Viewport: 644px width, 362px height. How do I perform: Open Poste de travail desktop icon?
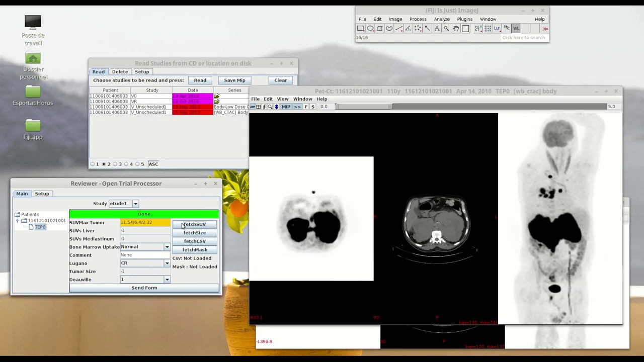point(33,30)
